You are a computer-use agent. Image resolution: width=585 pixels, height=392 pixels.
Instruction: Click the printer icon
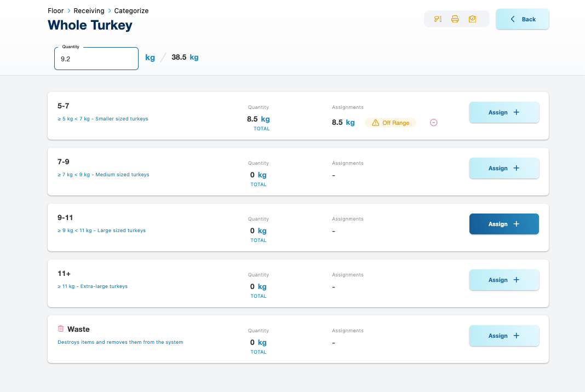pyautogui.click(x=455, y=19)
